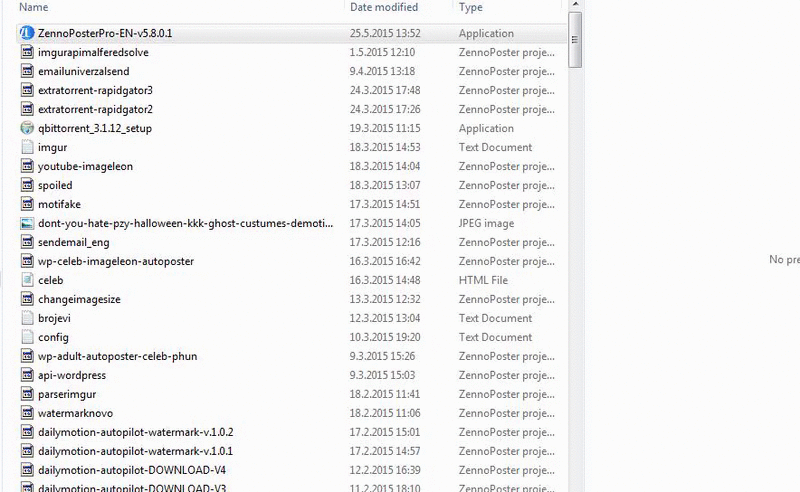Select file name qbittorrent_3.1.12_setup
The image size is (800, 492).
click(95, 128)
